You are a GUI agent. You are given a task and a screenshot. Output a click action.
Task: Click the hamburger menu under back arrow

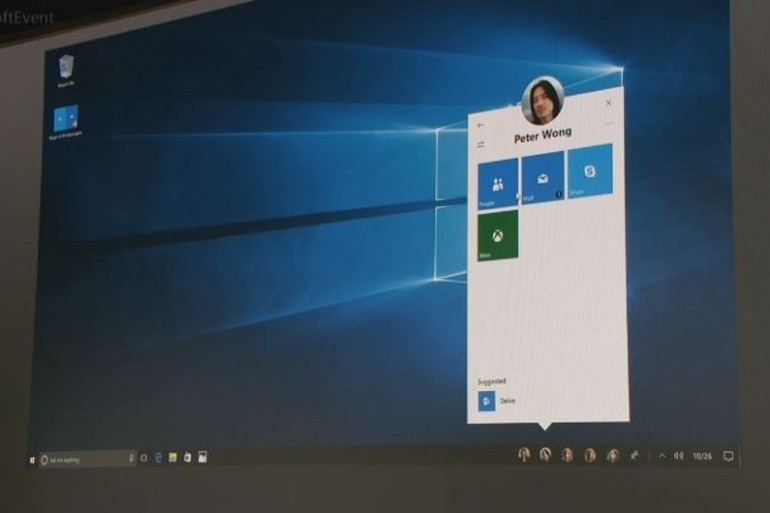[x=481, y=144]
